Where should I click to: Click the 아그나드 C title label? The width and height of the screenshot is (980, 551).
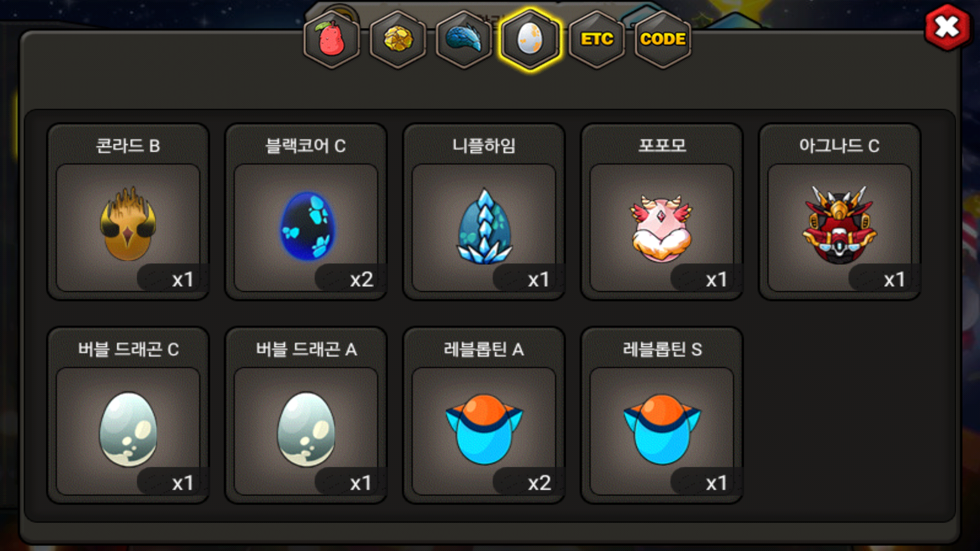[839, 146]
